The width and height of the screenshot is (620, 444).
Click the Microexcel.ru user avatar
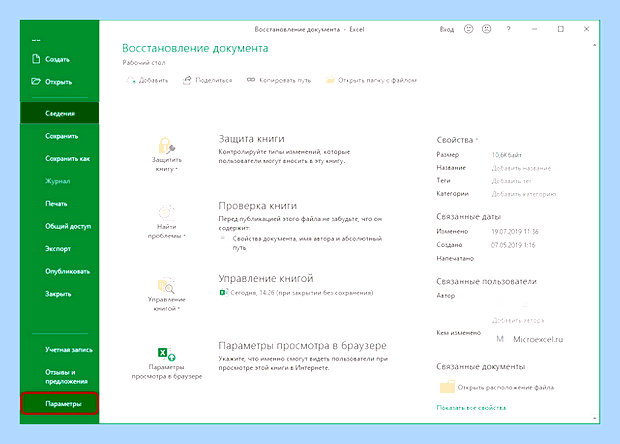coord(500,339)
